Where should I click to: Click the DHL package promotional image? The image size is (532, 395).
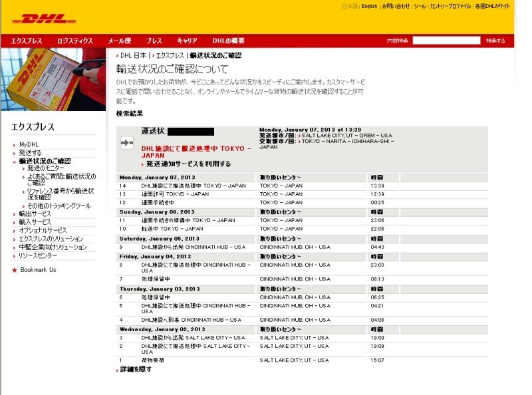(53, 79)
